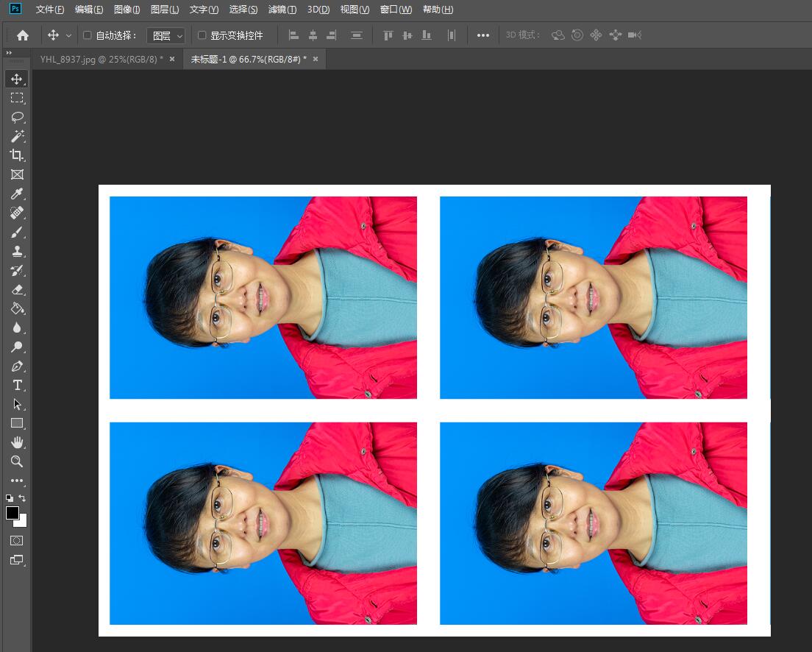This screenshot has width=812, height=652.
Task: Select the Magic Wand tool
Action: (17, 136)
